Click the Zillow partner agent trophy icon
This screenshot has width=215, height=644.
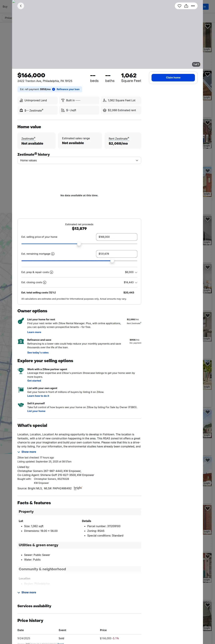21,371
